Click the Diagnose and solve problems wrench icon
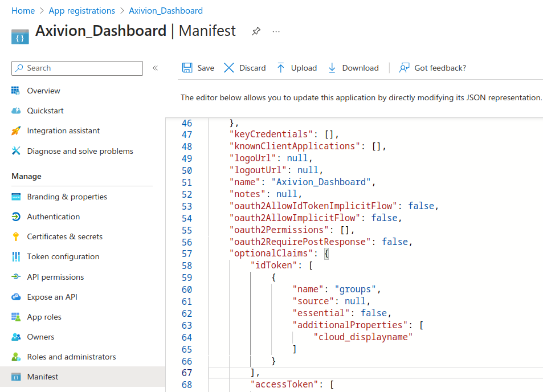Viewport: 543px width, 392px height. (x=16, y=150)
